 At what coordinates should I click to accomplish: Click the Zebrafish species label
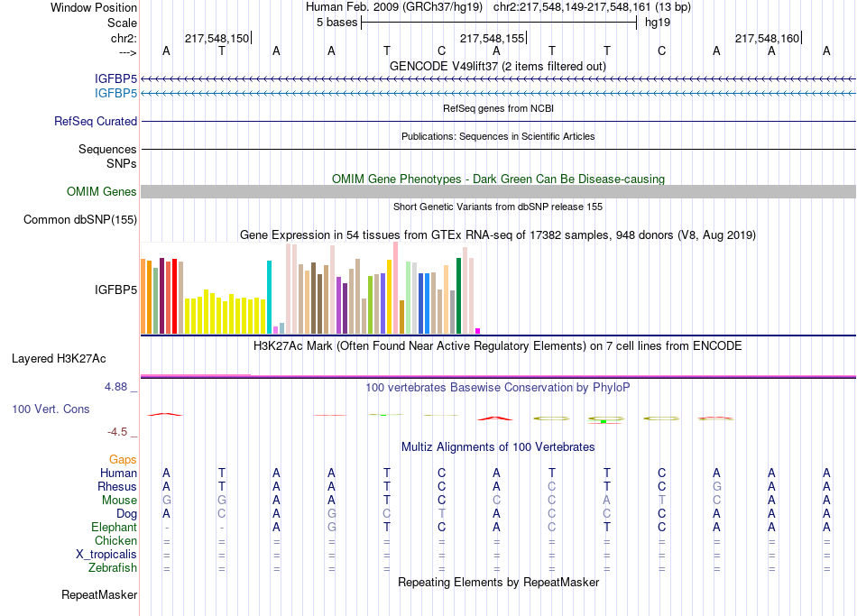tap(113, 568)
